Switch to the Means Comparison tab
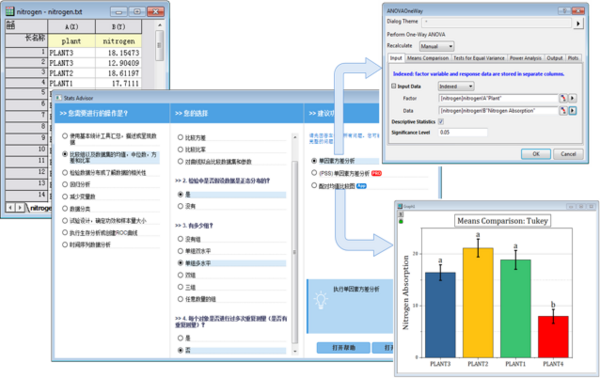The height and width of the screenshot is (378, 600). point(428,58)
